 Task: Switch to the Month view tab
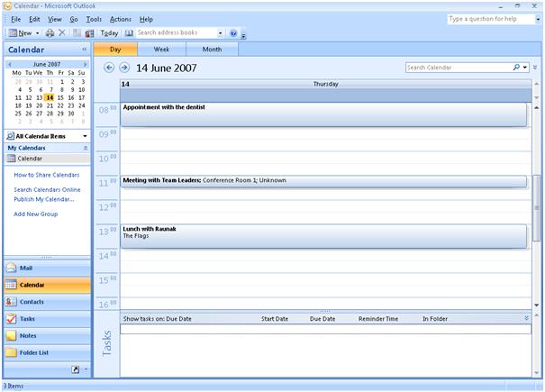click(212, 50)
